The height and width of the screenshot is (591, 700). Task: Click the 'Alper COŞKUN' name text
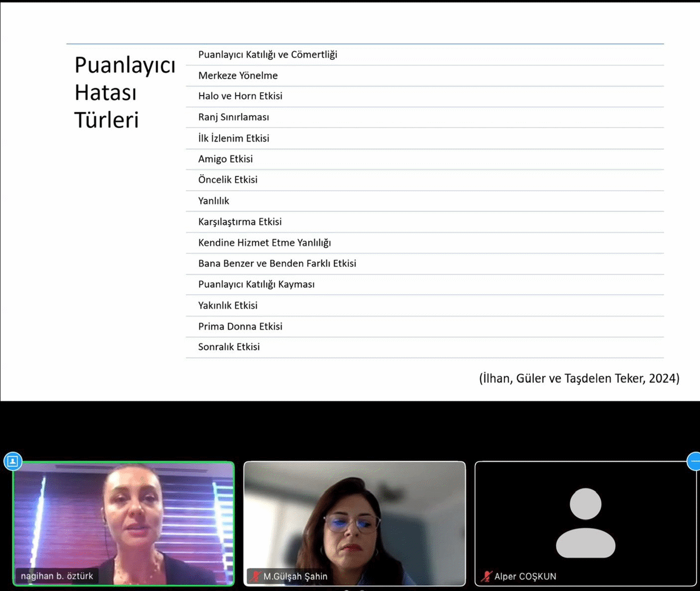[525, 576]
